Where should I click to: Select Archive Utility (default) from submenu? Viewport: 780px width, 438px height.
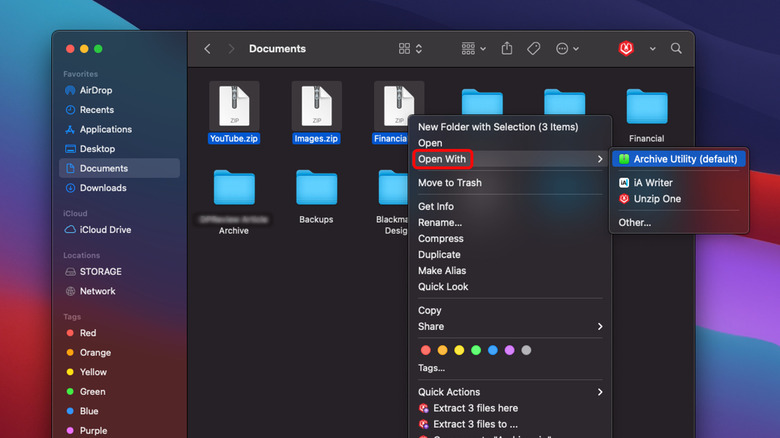[x=684, y=159]
